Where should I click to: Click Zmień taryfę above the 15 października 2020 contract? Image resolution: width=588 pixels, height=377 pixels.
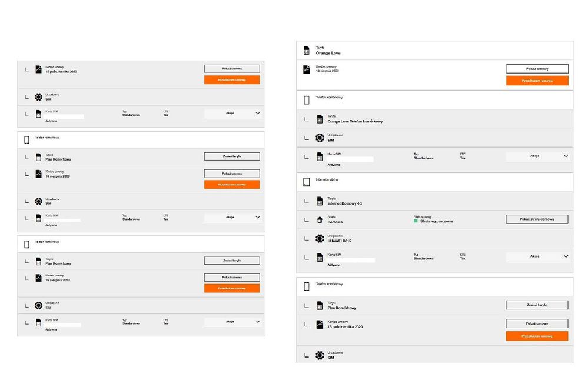(x=537, y=305)
